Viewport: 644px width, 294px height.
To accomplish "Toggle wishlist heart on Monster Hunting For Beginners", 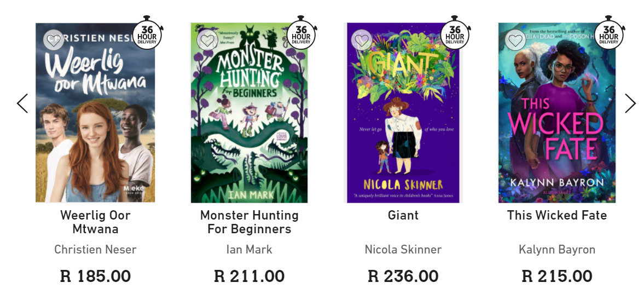I will [207, 40].
